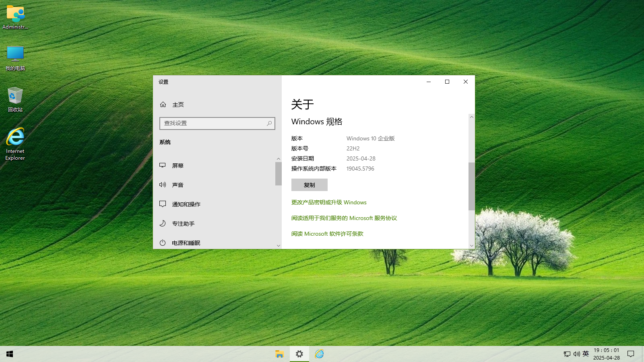644x362 pixels.
Task: Click the 安装日期 value 2025-04-28
Action: [361, 158]
